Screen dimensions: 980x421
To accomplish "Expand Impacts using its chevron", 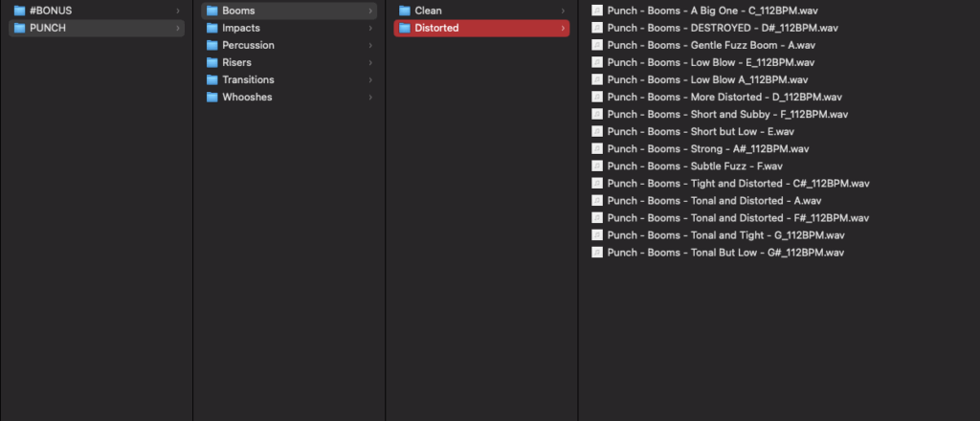I will coord(370,28).
